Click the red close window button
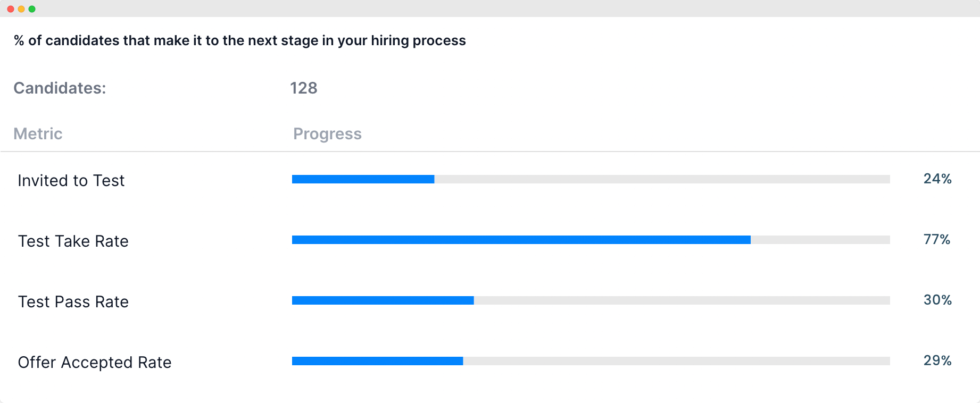This screenshot has width=980, height=403. click(11, 9)
